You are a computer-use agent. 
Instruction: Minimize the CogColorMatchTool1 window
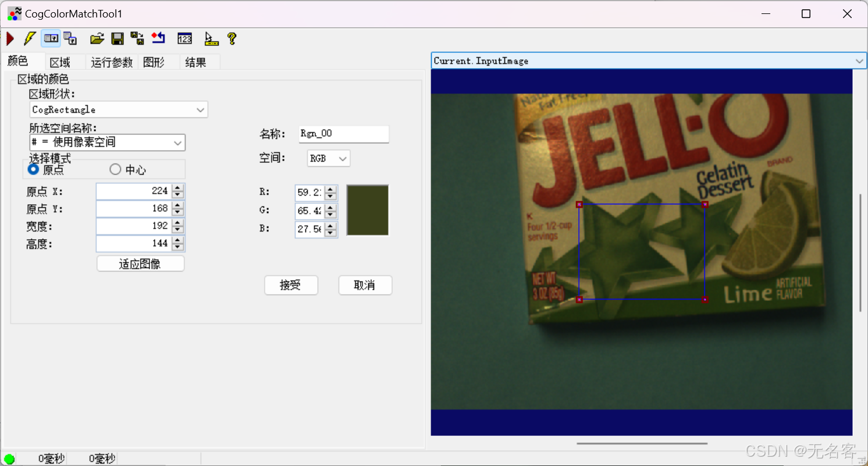coord(765,14)
